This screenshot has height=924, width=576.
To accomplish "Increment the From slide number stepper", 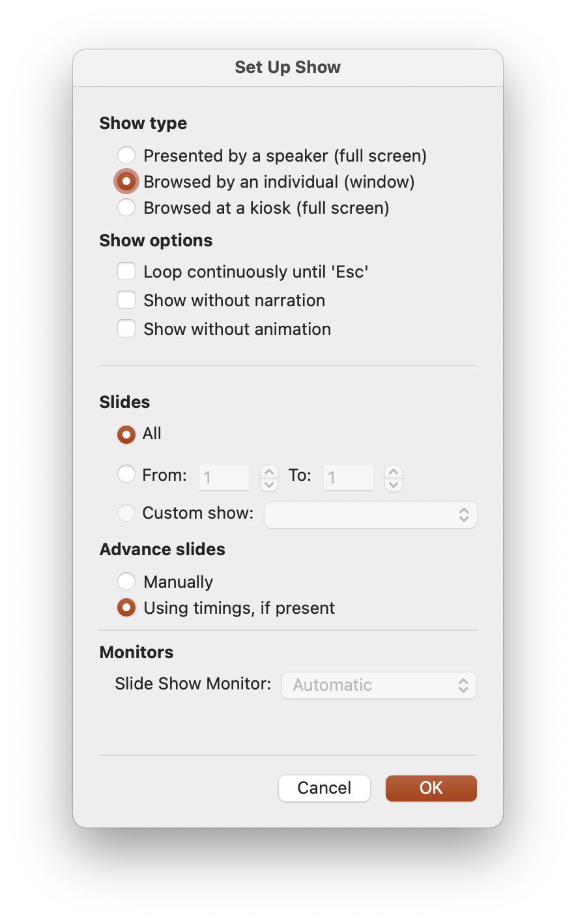I will click(268, 473).
